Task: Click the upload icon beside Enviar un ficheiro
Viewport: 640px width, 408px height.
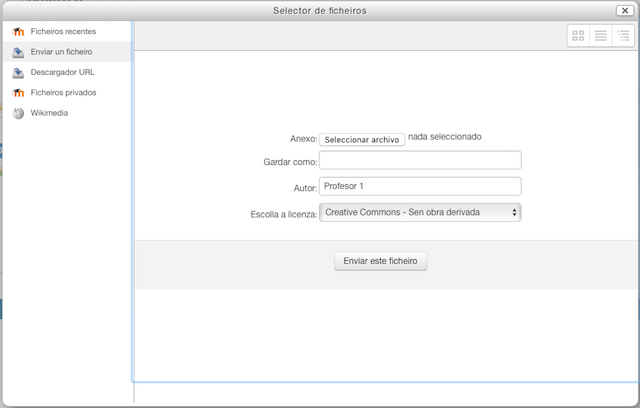Action: (18, 52)
